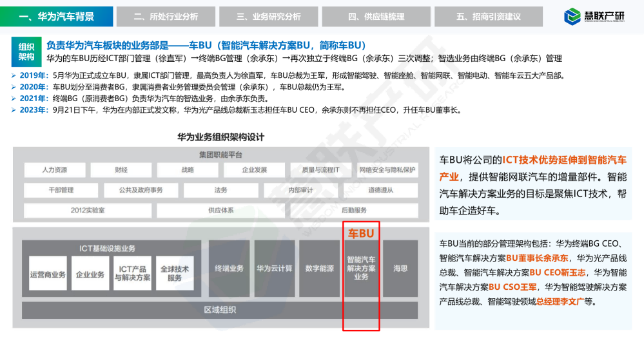
Task: Click the orange ICT技术优势延伸到智能汽车 text
Action: point(565,160)
